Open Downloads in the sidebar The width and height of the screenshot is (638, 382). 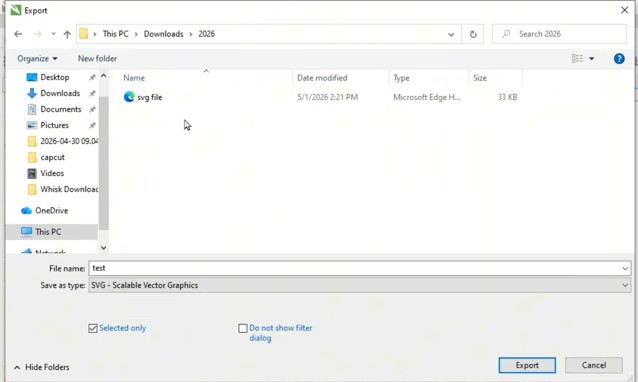pos(60,93)
